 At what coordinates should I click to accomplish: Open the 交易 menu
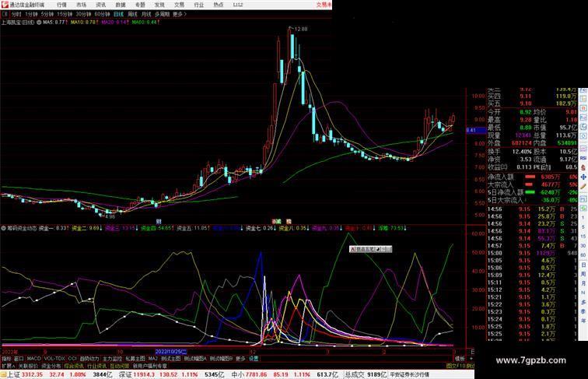(x=179, y=5)
